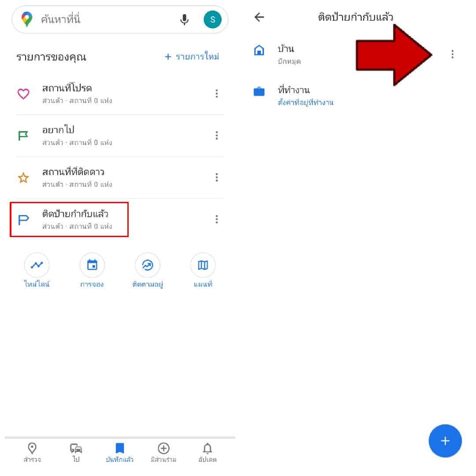Open the account avatar with letter S
This screenshot has width=476, height=476.
pos(212,19)
